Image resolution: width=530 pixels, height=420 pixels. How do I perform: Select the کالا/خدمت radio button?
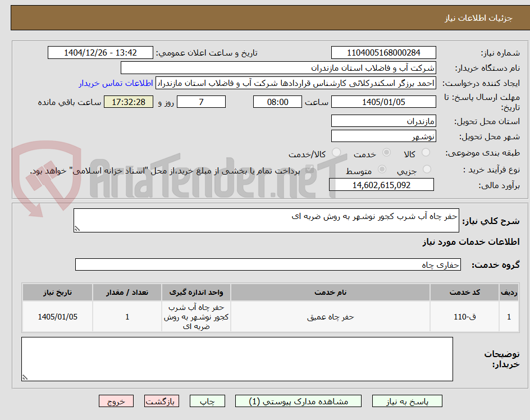336,153
